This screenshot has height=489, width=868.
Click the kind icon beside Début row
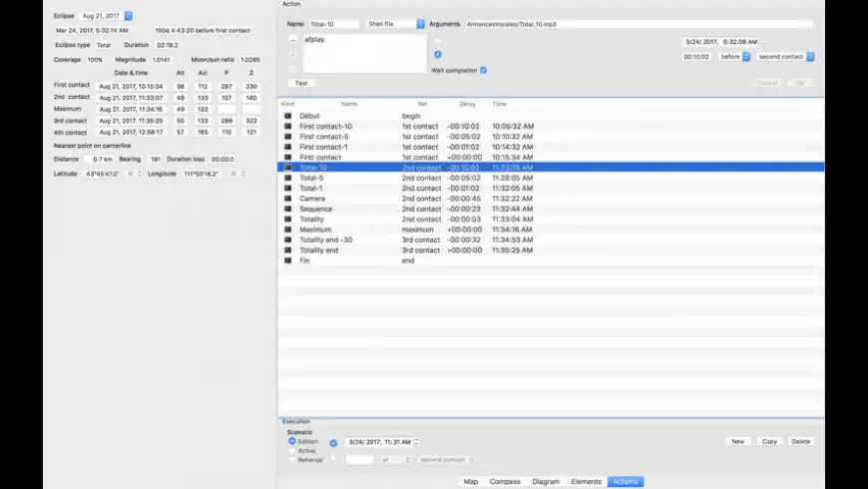click(x=288, y=116)
